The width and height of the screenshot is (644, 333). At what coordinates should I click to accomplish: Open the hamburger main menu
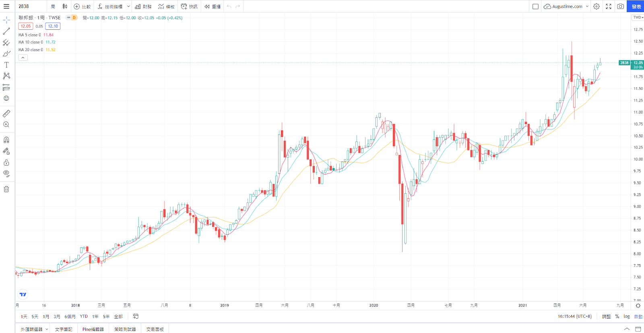[x=6, y=6]
